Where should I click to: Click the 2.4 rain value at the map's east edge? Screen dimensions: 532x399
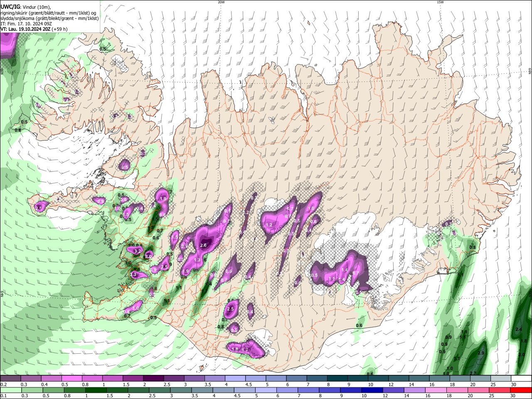coord(519,329)
